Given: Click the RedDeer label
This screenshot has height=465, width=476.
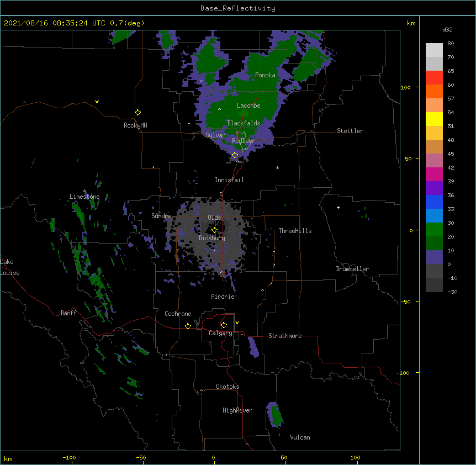Looking at the screenshot, I should coord(244,141).
